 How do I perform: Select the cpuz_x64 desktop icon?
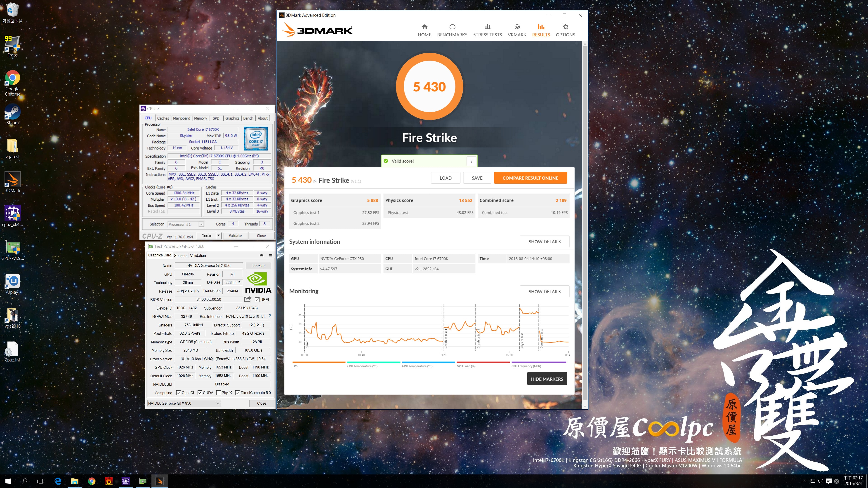(x=12, y=216)
